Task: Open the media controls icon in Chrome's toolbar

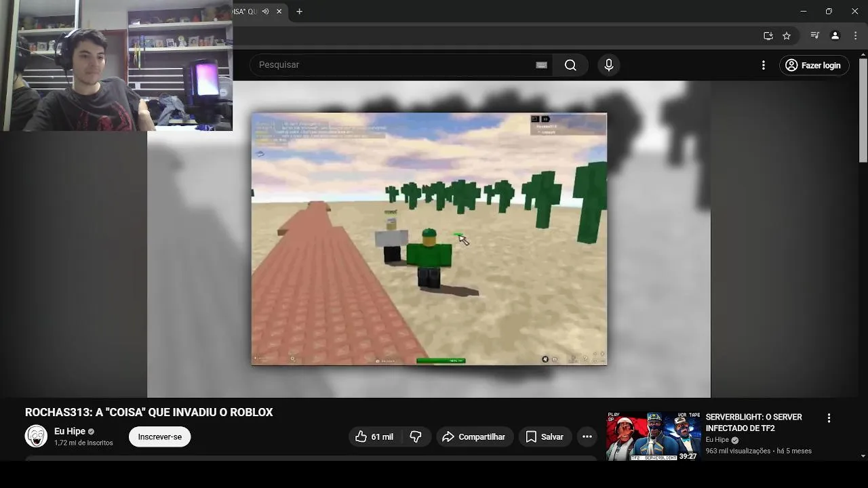Action: (x=816, y=36)
